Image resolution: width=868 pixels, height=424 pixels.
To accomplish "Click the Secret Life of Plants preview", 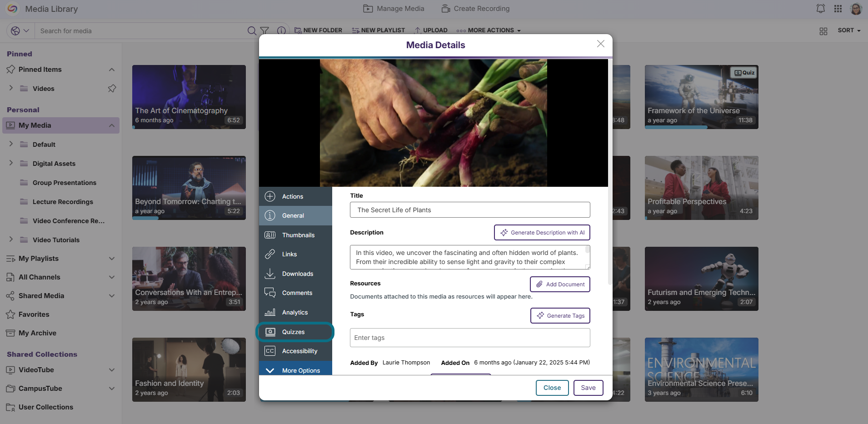I will (x=434, y=123).
